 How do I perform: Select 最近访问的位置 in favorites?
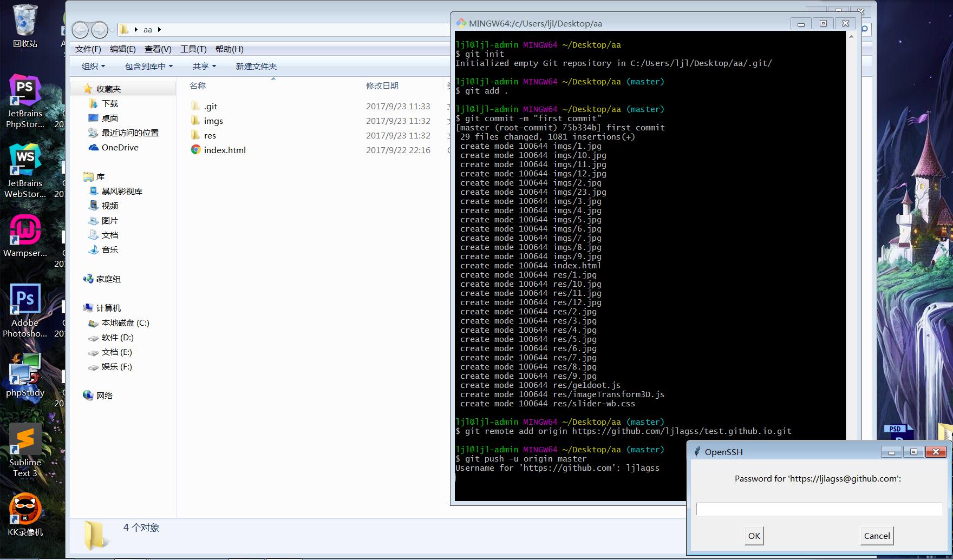coord(130,133)
